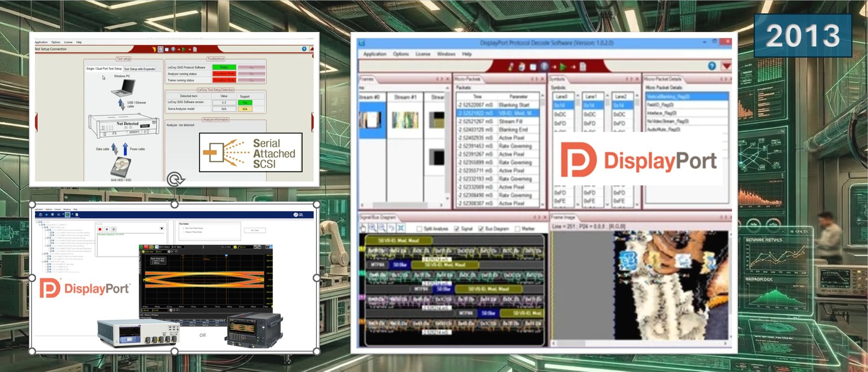The width and height of the screenshot is (868, 372).
Task: Uncheck the Bus Diagram checkbox
Action: click(481, 229)
